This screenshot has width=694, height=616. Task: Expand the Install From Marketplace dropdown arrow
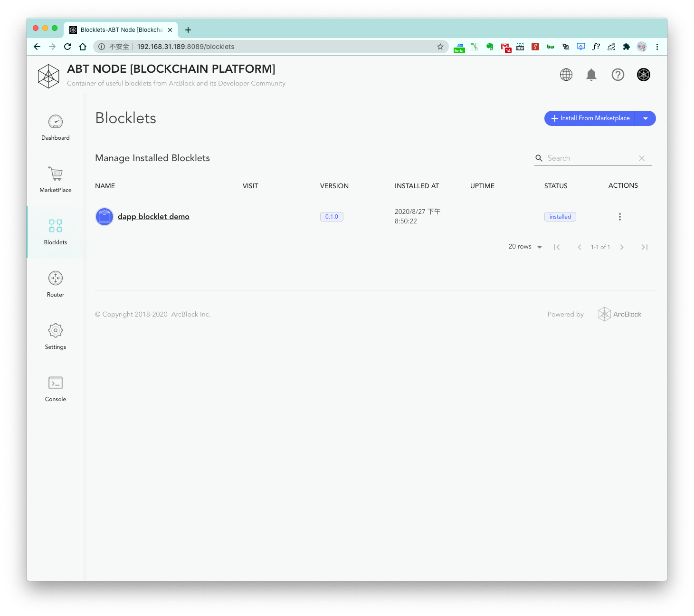click(x=646, y=118)
